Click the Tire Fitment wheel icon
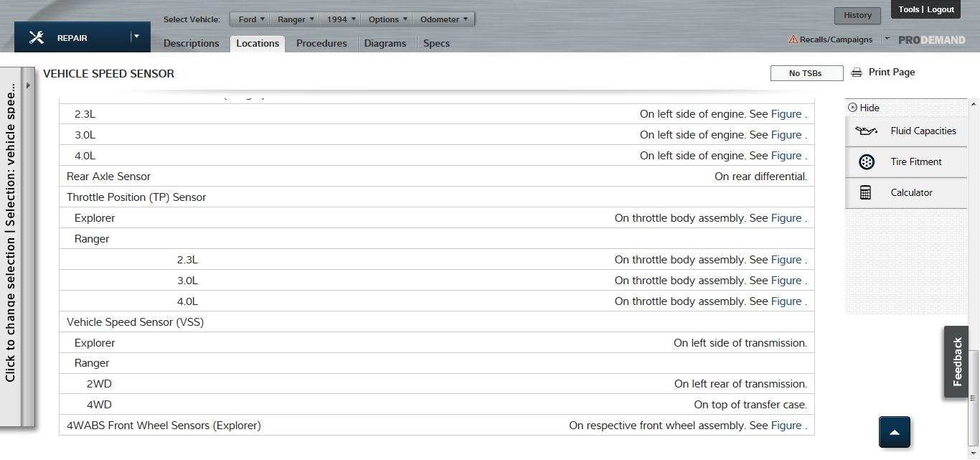This screenshot has width=980, height=460. point(866,161)
